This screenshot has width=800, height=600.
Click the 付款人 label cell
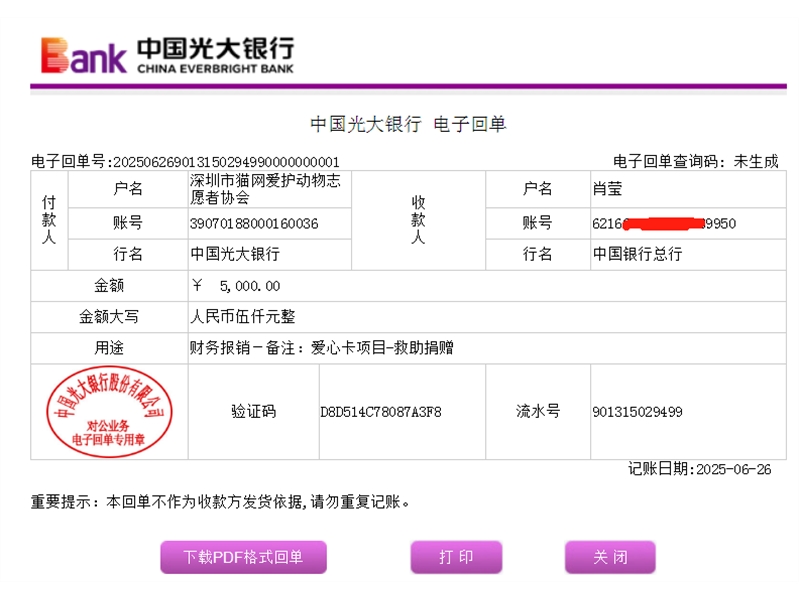pyautogui.click(x=49, y=220)
